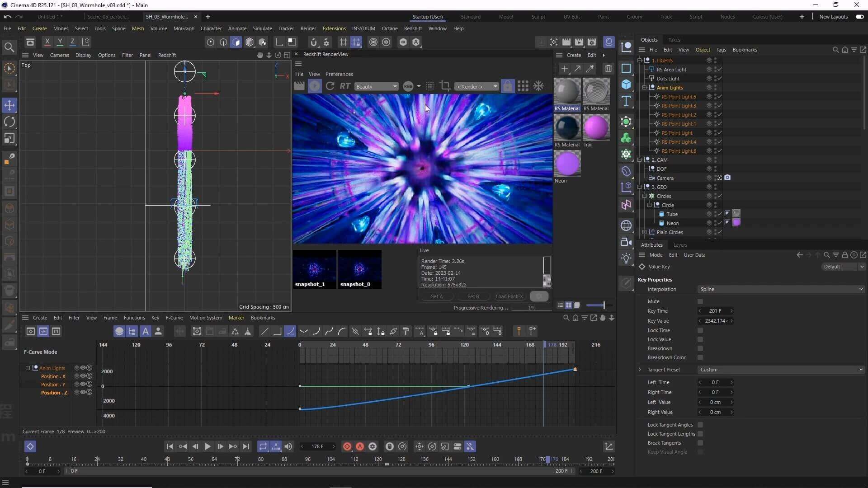The image size is (868, 488).
Task: Enable the Mute checkbox for the key
Action: 700,301
